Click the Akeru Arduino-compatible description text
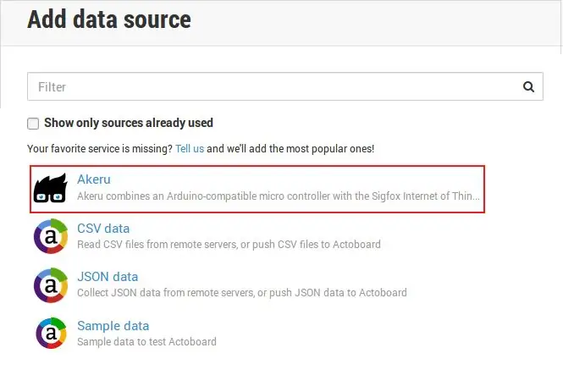 point(279,196)
